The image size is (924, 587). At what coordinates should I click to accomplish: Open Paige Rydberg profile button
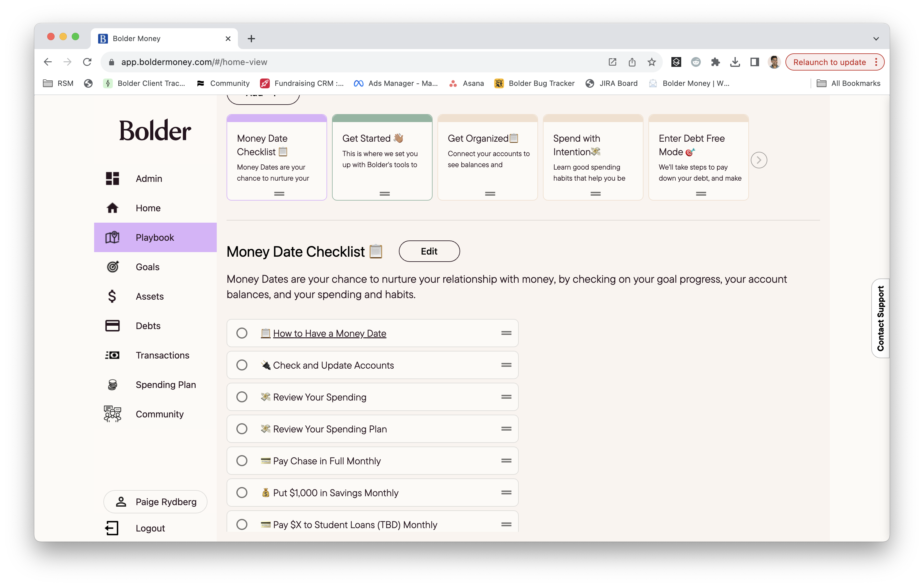tap(155, 502)
